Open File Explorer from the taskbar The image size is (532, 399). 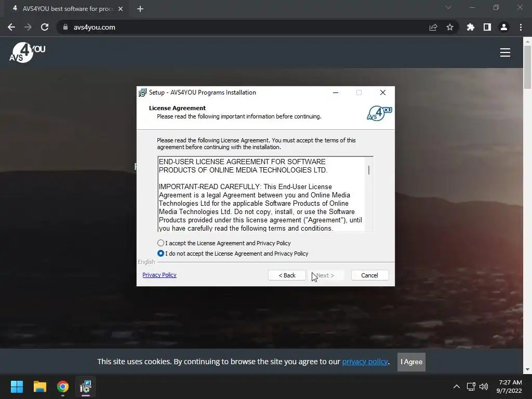click(x=39, y=387)
